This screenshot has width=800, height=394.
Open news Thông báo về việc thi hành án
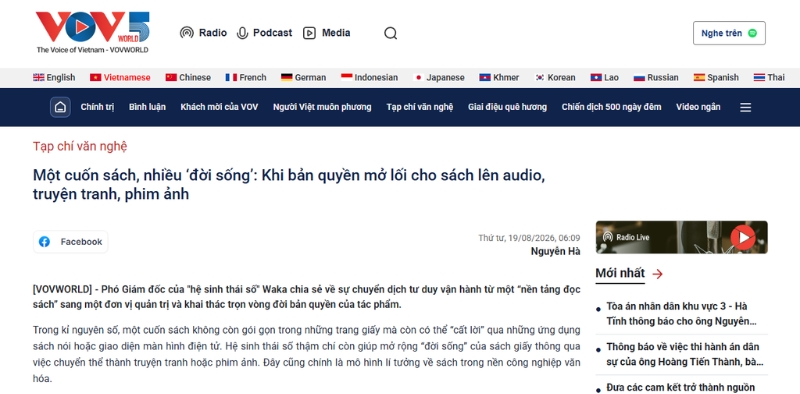(685, 355)
